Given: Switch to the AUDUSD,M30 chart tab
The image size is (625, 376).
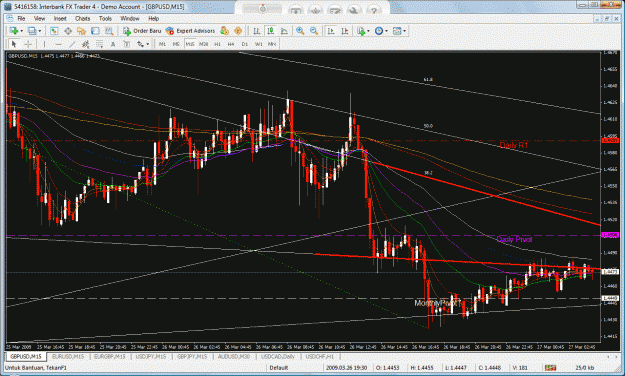Looking at the screenshot, I should (x=234, y=356).
